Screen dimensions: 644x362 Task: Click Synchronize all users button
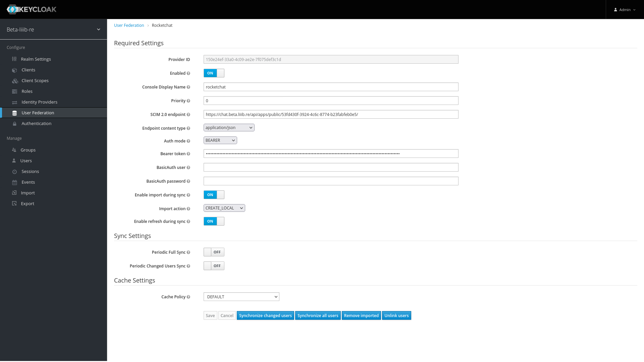318,315
